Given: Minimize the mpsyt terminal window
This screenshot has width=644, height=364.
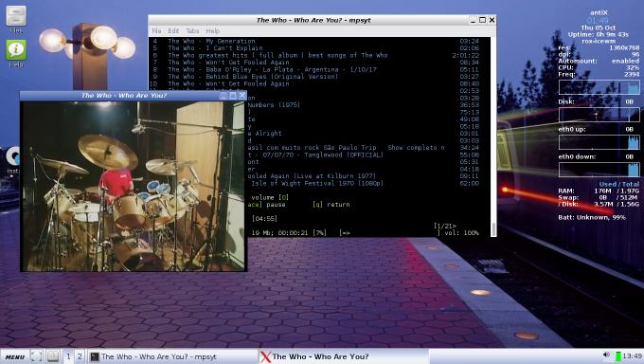Looking at the screenshot, I should [x=474, y=20].
